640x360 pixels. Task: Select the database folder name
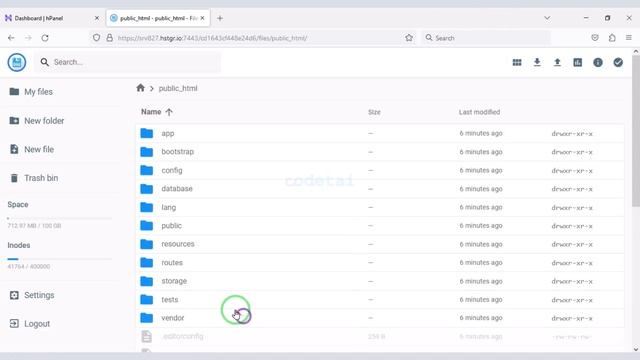point(177,189)
